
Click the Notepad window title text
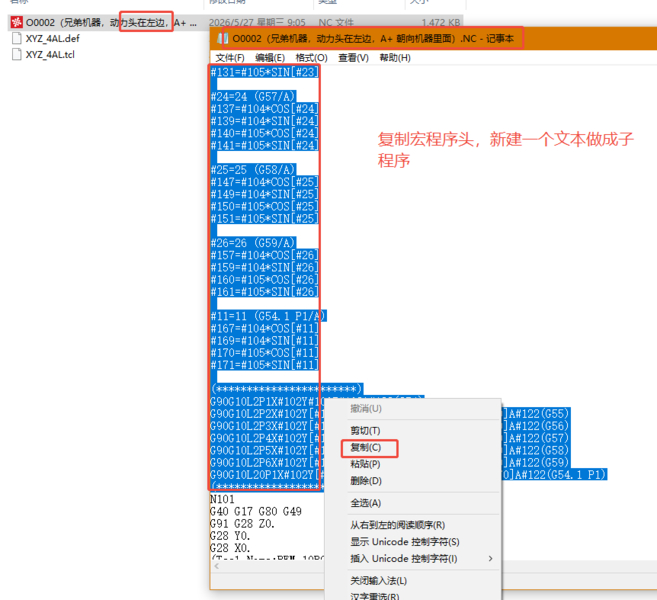click(x=373, y=39)
